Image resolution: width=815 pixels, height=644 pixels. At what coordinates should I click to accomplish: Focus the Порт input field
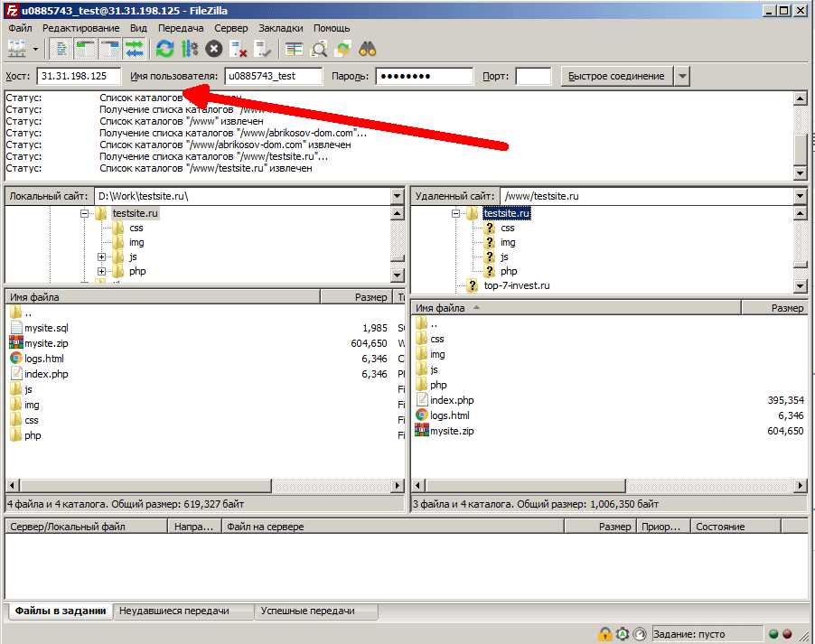[533, 76]
